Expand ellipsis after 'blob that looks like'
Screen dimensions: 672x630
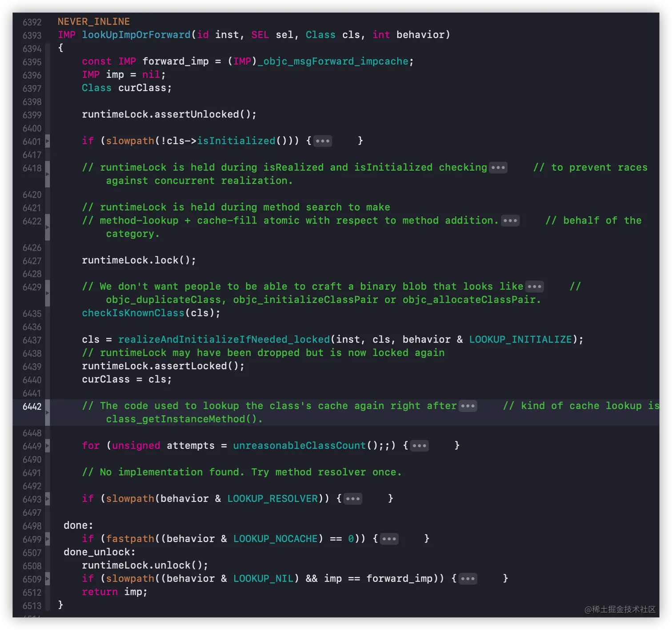click(534, 287)
